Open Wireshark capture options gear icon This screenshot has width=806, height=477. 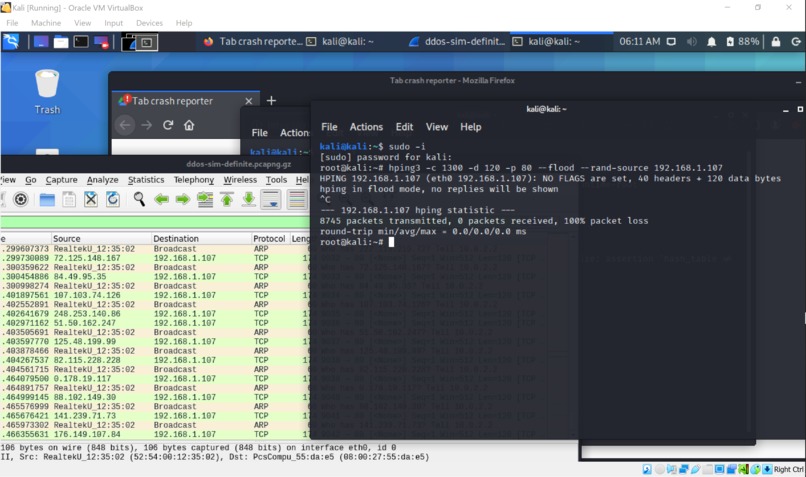(x=21, y=199)
